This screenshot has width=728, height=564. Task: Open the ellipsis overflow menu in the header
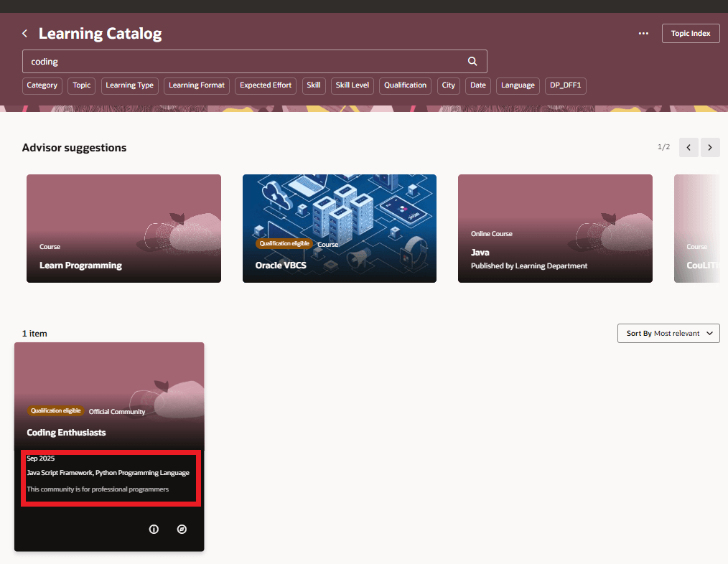click(643, 33)
